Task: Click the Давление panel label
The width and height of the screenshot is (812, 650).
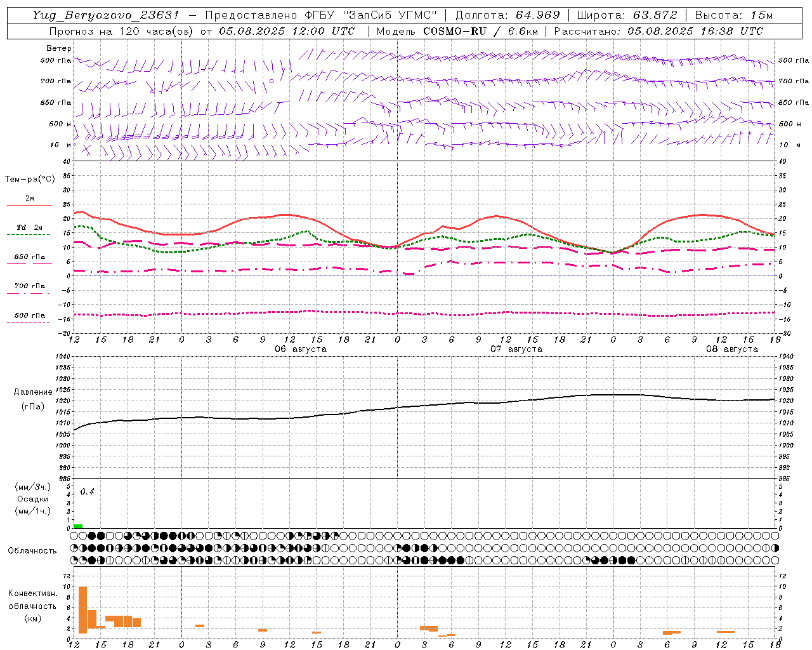Action: click(33, 392)
